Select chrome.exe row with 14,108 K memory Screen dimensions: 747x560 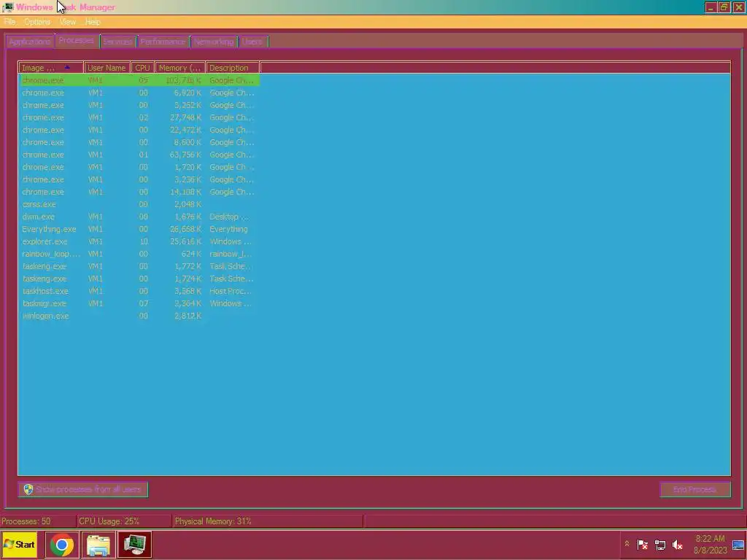tap(139, 192)
